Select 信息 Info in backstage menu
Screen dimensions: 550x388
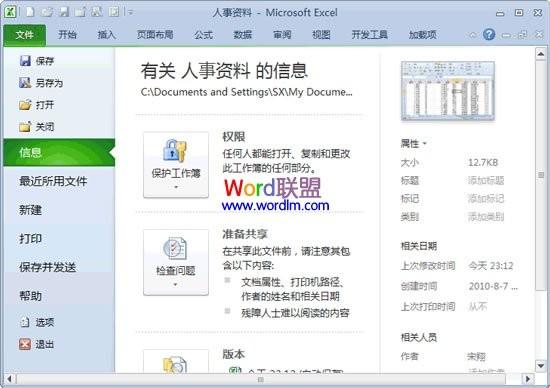(x=59, y=152)
